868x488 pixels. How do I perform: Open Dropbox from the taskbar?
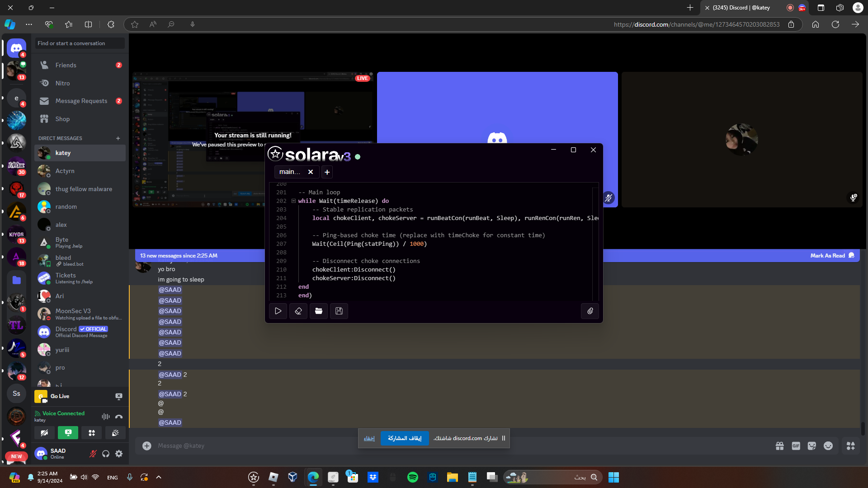coord(373,477)
